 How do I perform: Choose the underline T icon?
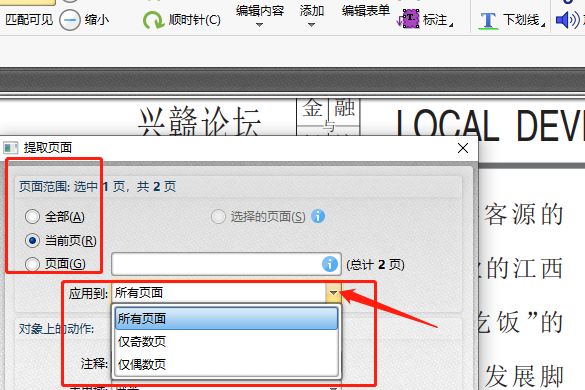tap(488, 21)
